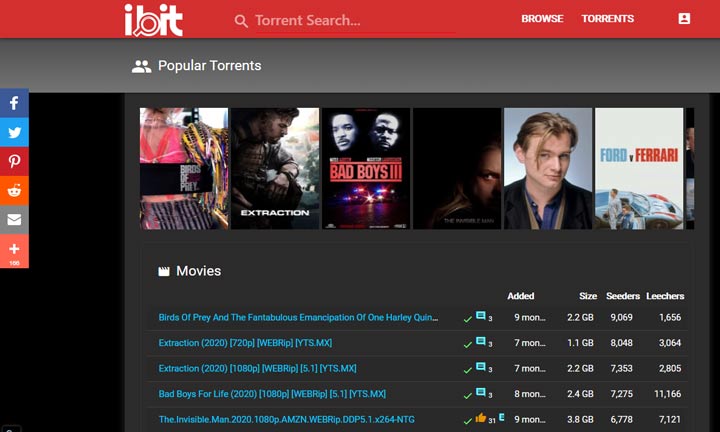Open the Ford v Ferrari poster
This screenshot has width=720, height=432.
(639, 168)
